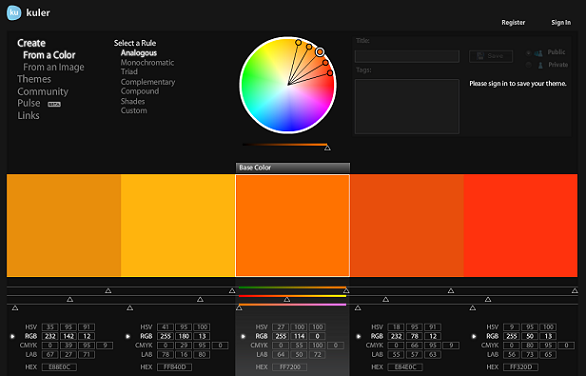
Task: Open the Create section
Action: [31, 43]
